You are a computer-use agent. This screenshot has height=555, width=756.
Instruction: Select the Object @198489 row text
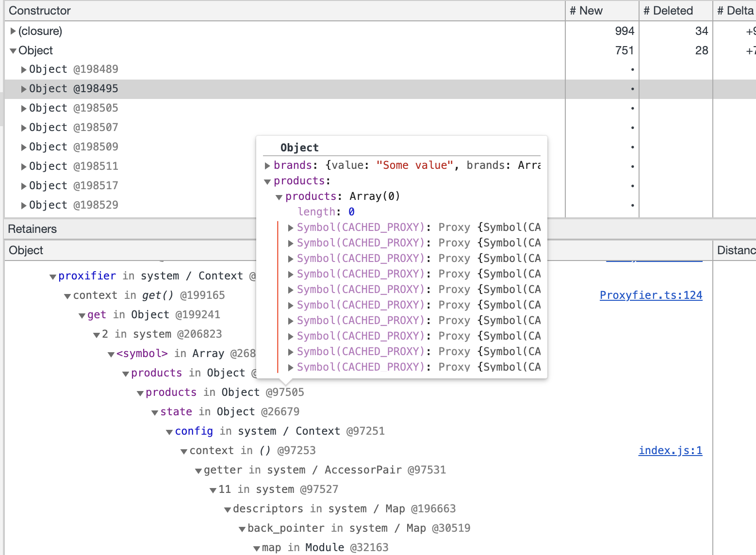click(74, 69)
